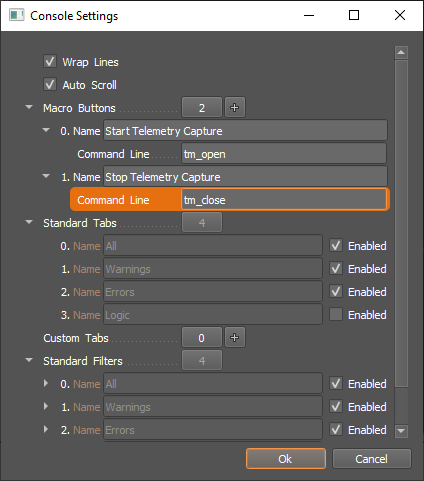Disable the Warnings standard tab checkbox
The width and height of the screenshot is (424, 481).
336,268
